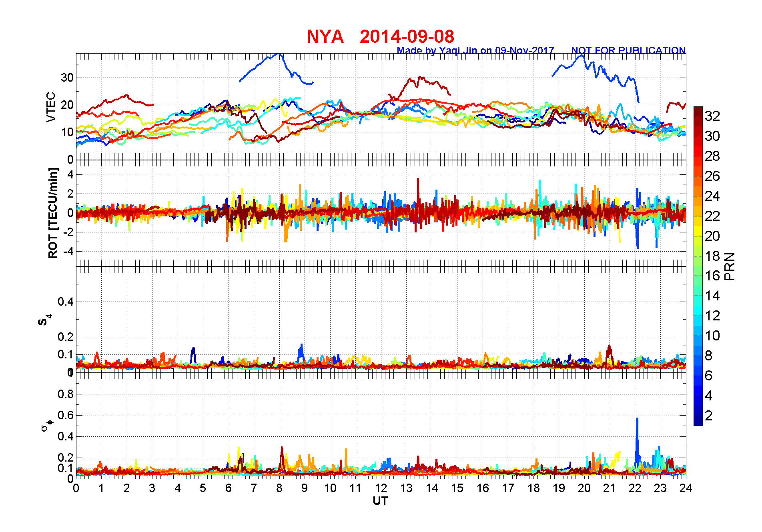Click the blue VTEC curve peak near 8 UT
The image size is (762, 532).
tap(279, 54)
